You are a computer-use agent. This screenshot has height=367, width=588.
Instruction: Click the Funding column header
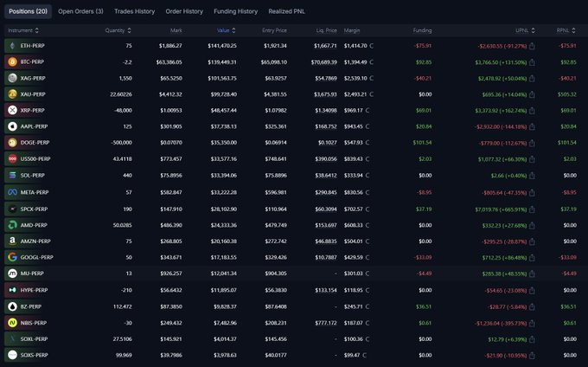tap(422, 30)
